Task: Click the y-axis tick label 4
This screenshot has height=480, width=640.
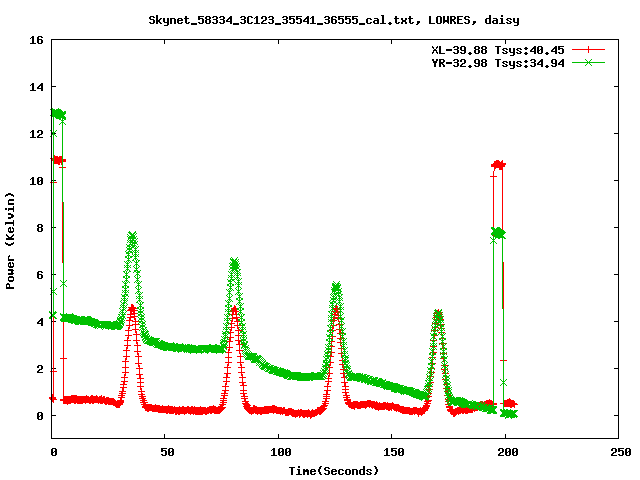Action: pos(40,322)
